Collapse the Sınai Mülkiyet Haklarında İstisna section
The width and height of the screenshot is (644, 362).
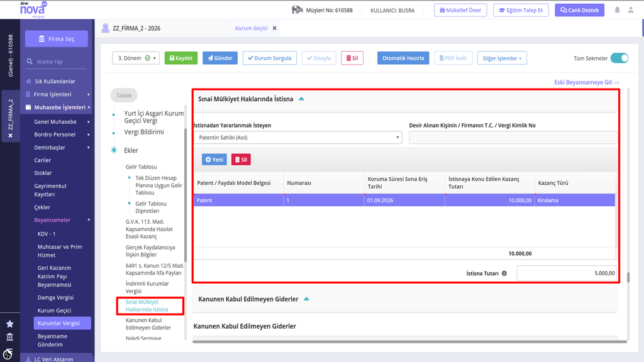pos(301,99)
